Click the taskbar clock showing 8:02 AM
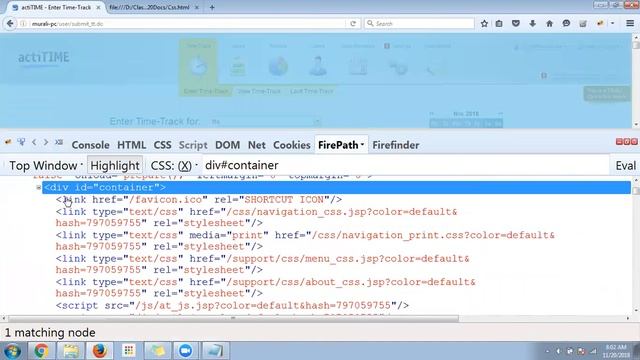 617,351
